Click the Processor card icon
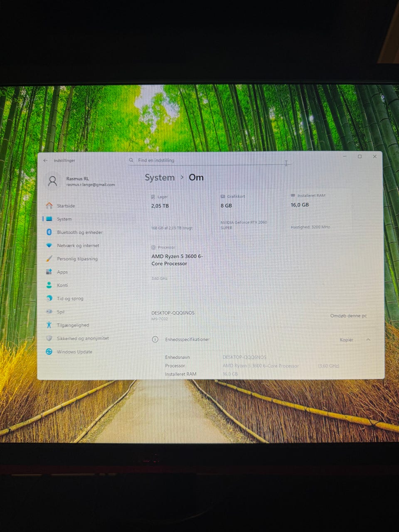The width and height of the screenshot is (399, 532). click(153, 247)
